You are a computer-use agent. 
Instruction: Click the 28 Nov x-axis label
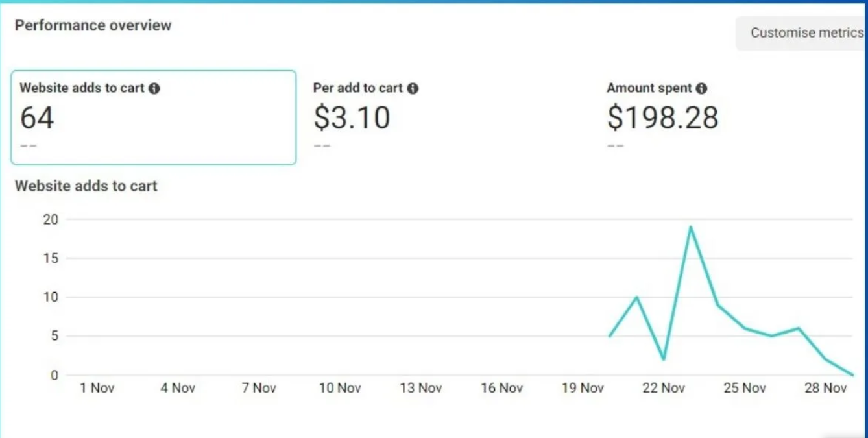pos(826,388)
